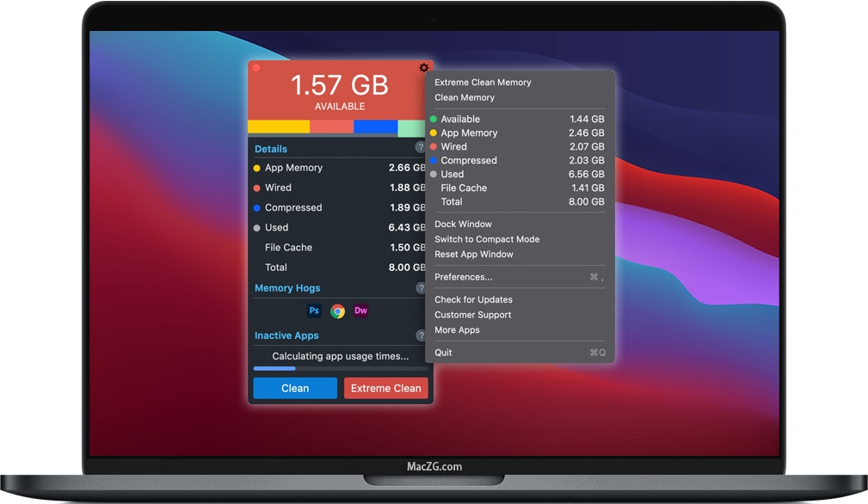This screenshot has height=504, width=868.
Task: Choose Reset App Window
Action: (474, 255)
